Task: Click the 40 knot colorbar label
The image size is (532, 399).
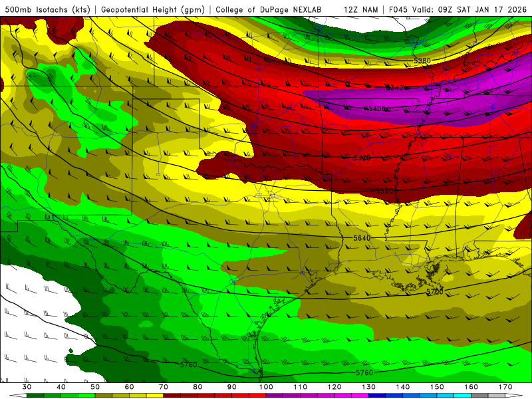Action: tap(61, 387)
